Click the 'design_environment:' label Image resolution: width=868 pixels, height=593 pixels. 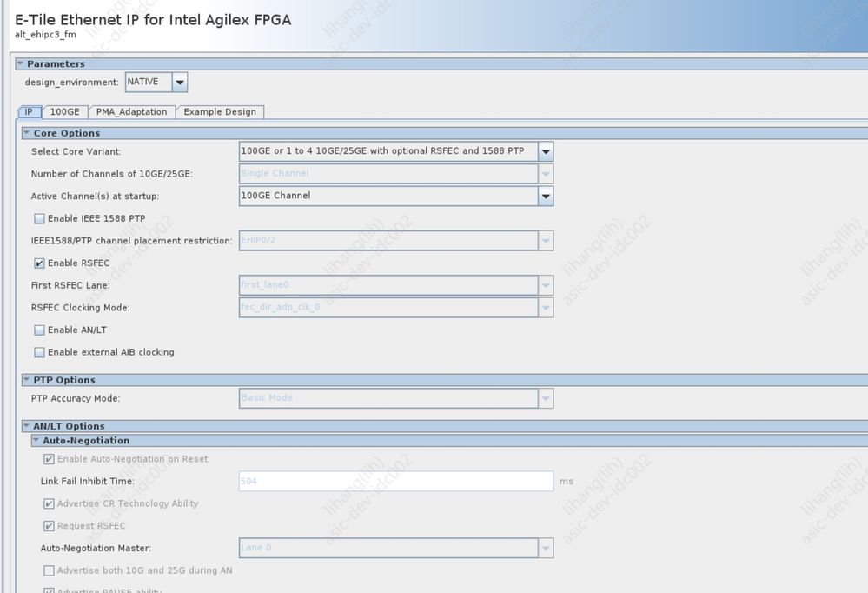(71, 82)
